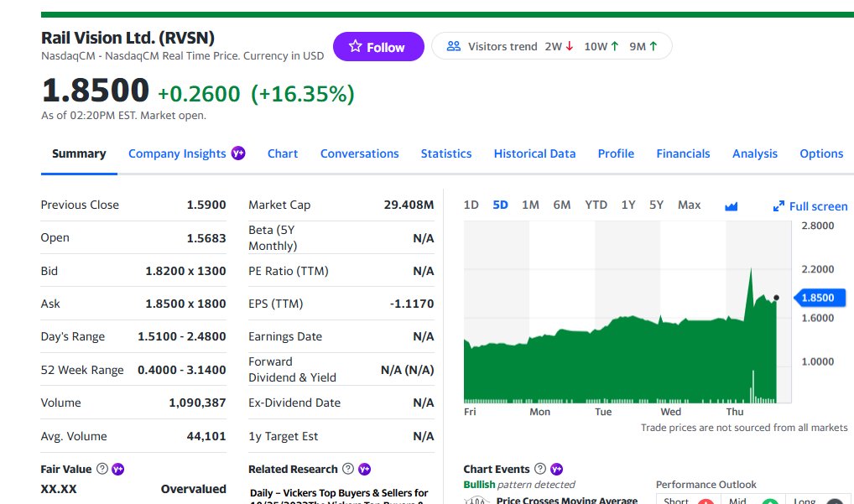854x504 pixels.
Task: Set chart range to 1D
Action: (471, 205)
